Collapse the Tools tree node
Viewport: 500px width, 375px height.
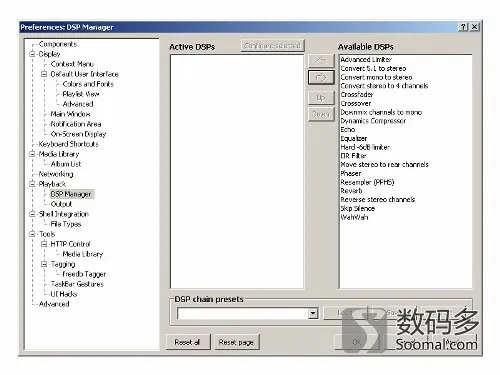click(32, 234)
